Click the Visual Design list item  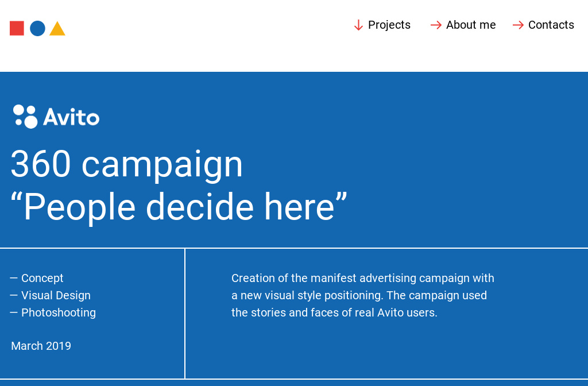point(56,295)
